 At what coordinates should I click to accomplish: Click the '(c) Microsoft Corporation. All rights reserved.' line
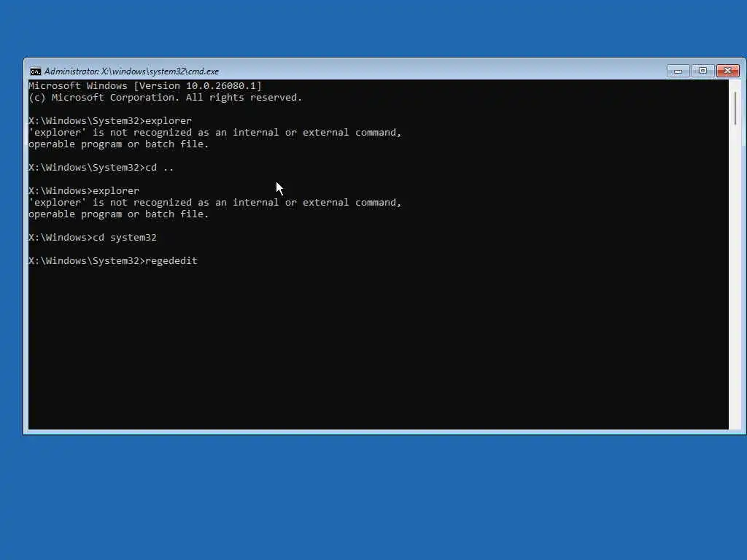166,98
